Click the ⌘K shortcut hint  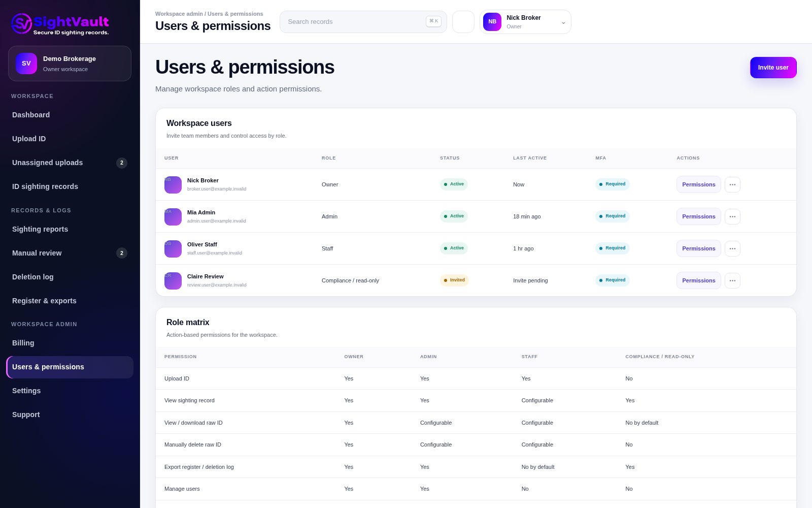pyautogui.click(x=433, y=21)
